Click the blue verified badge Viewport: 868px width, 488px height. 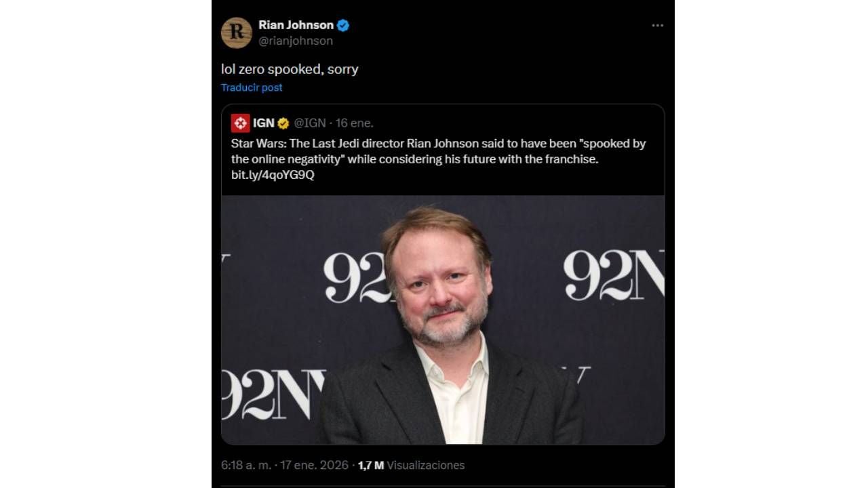[x=343, y=26]
